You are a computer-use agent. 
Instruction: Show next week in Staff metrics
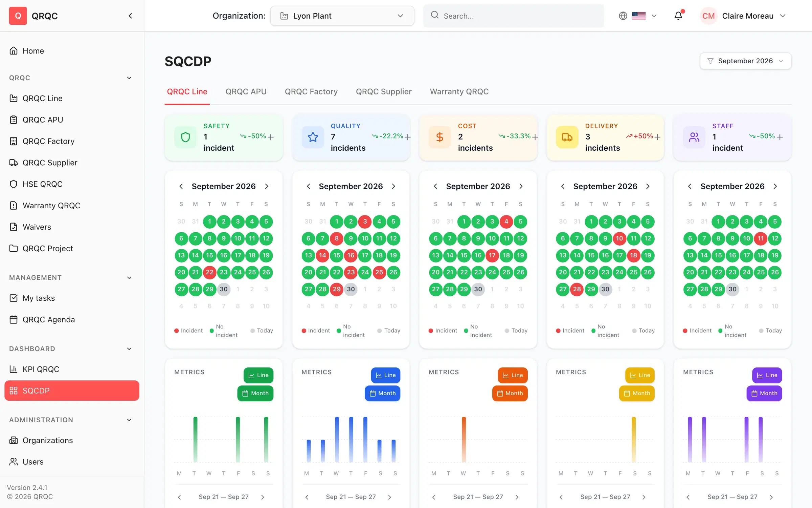pos(771,497)
